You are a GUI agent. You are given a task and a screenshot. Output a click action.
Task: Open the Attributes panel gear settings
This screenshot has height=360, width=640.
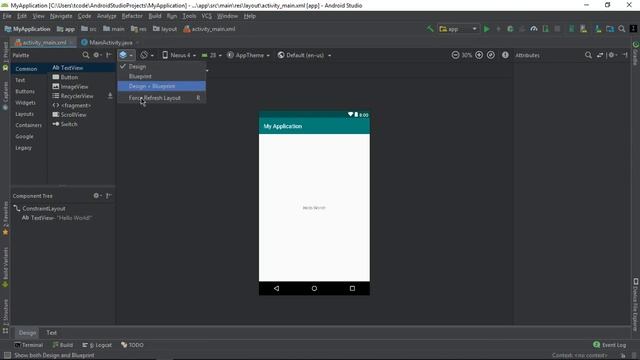pos(612,55)
